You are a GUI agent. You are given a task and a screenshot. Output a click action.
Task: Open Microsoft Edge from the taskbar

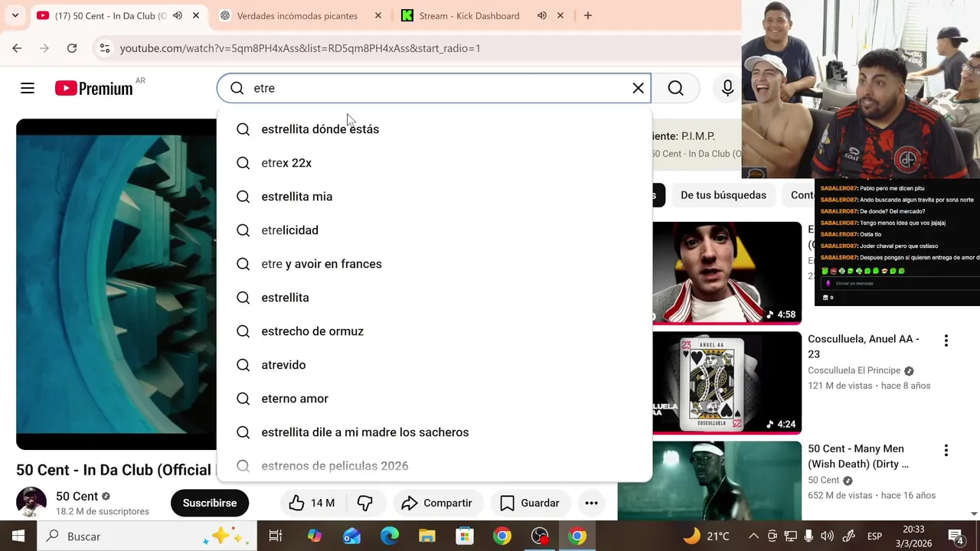tap(390, 536)
